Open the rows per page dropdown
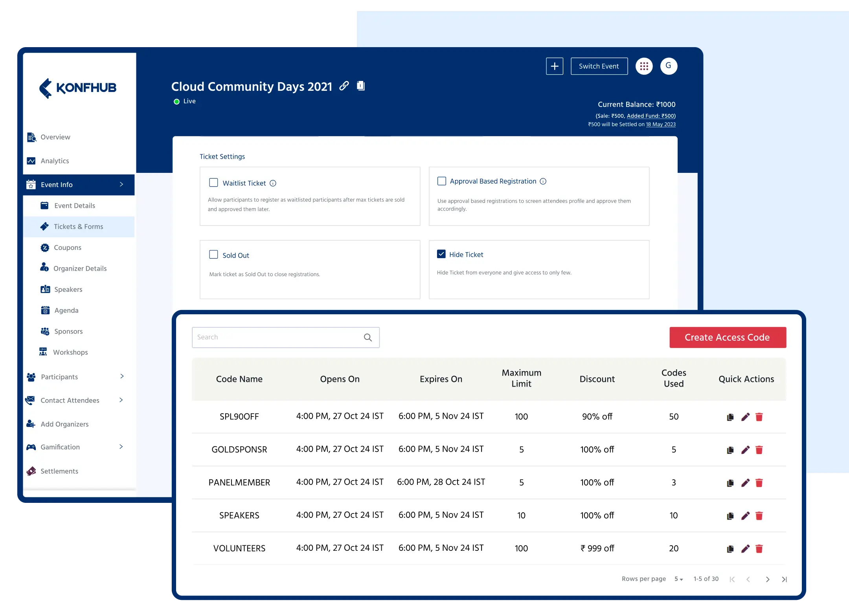This screenshot has height=616, width=849. pyautogui.click(x=679, y=579)
